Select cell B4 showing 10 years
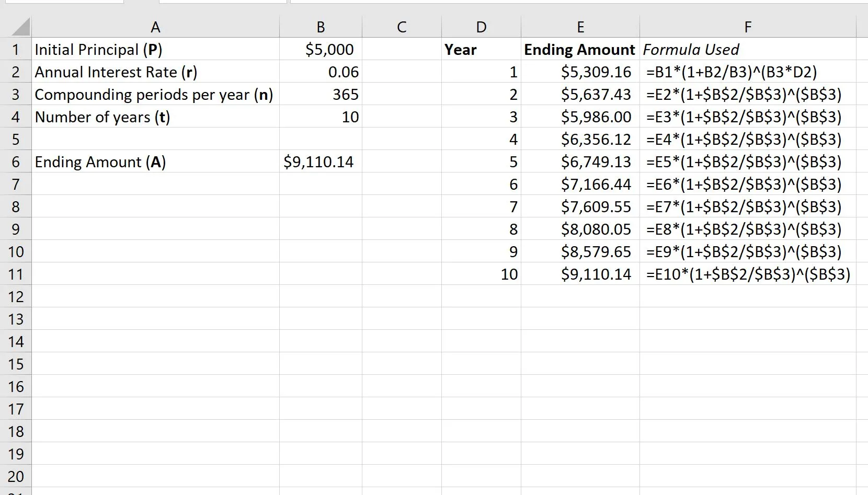The width and height of the screenshot is (868, 495). 321,117
